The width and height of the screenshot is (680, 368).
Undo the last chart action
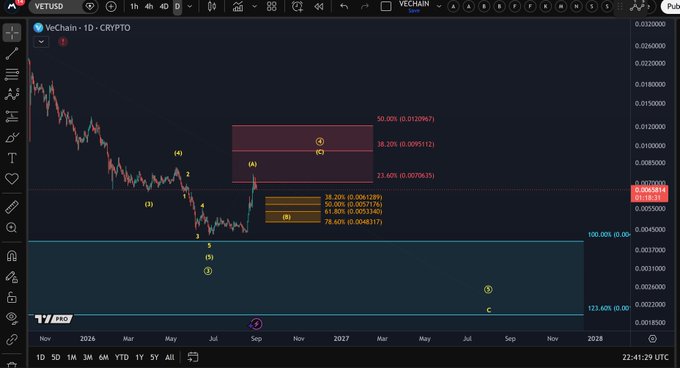344,7
